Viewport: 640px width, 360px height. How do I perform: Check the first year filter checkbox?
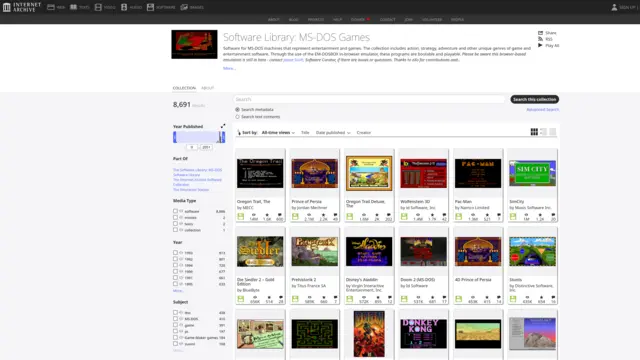click(175, 253)
